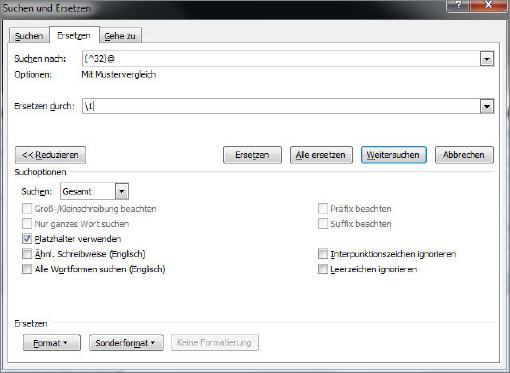Click Alle ersetzen button
This screenshot has height=373, width=510.
(x=321, y=155)
